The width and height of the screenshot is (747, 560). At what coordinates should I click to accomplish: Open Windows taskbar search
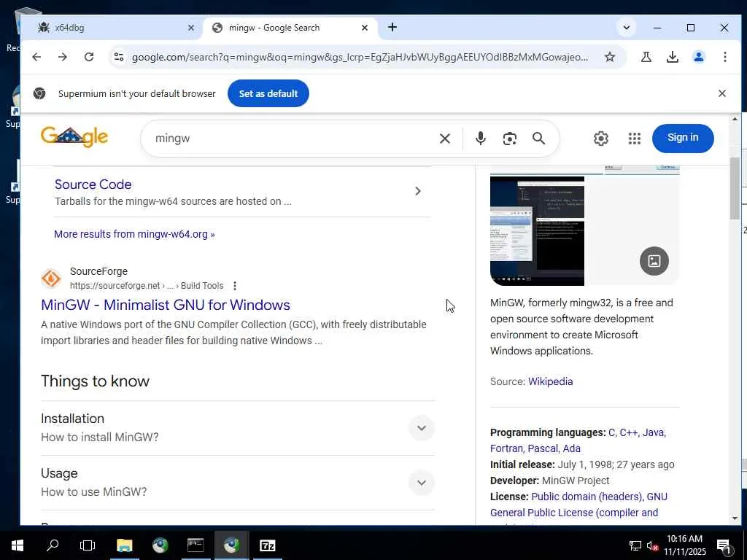coord(53,545)
